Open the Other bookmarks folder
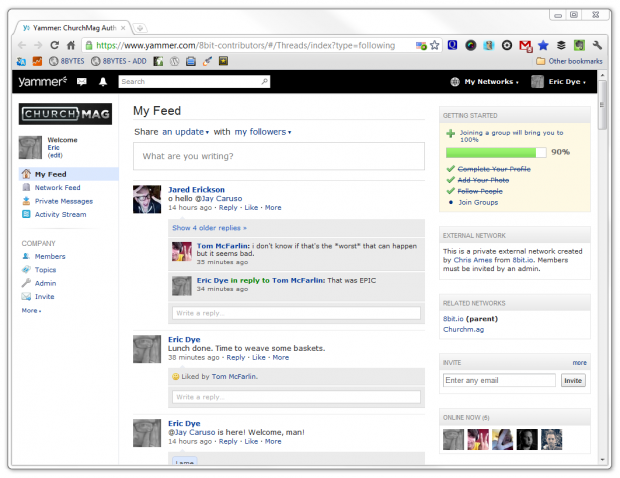The image size is (620, 478). pyautogui.click(x=569, y=61)
